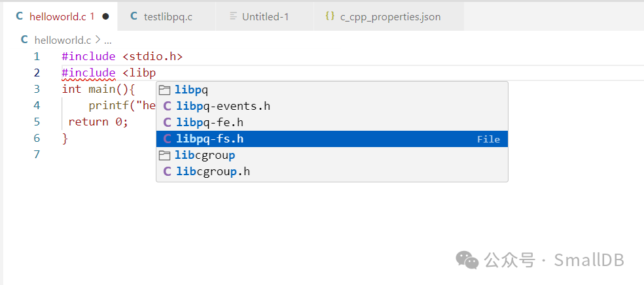Click the folder icon beside libcgroup suggestion

[165, 156]
